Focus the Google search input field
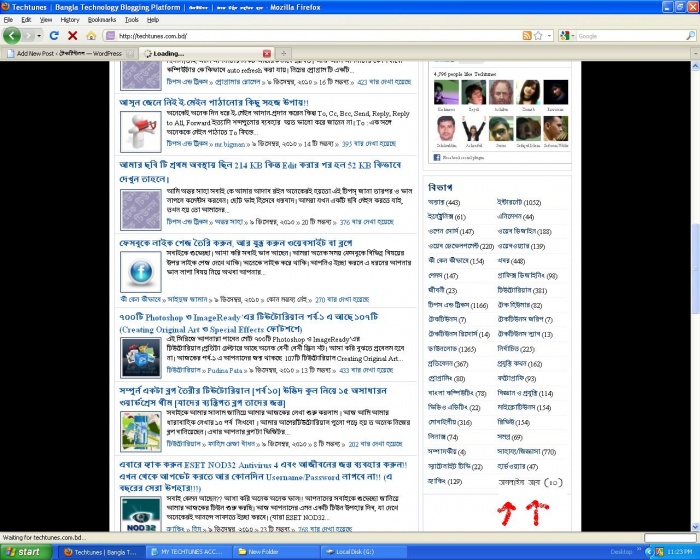The height and width of the screenshot is (560, 700). [x=630, y=36]
